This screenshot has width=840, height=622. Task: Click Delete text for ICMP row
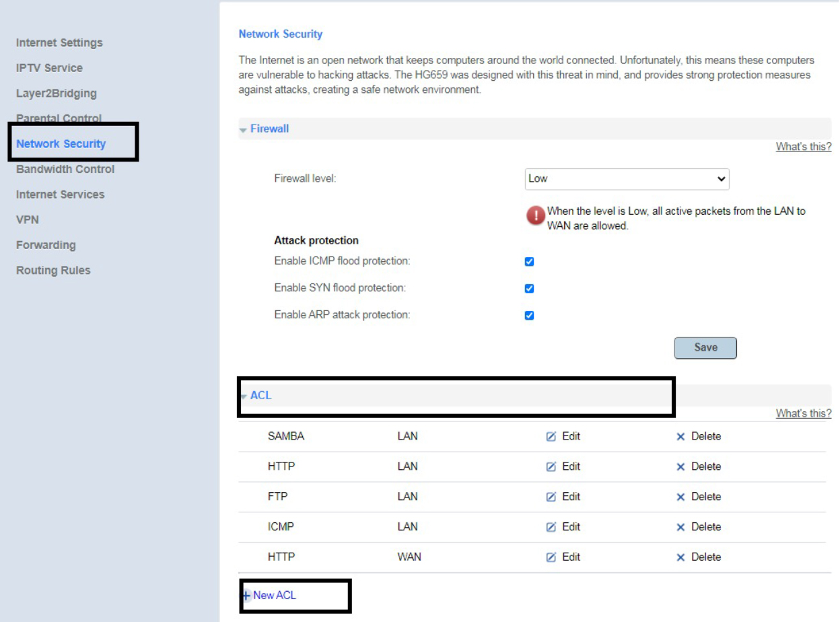click(706, 528)
